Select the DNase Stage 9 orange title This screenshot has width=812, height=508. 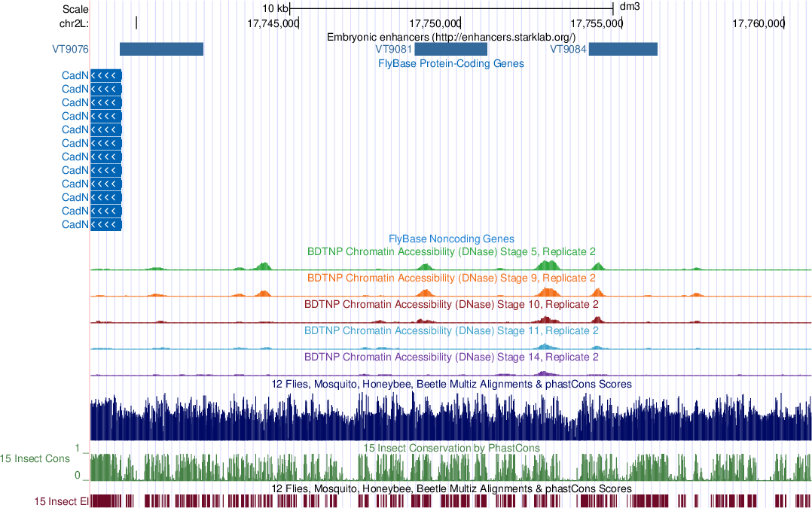[451, 278]
